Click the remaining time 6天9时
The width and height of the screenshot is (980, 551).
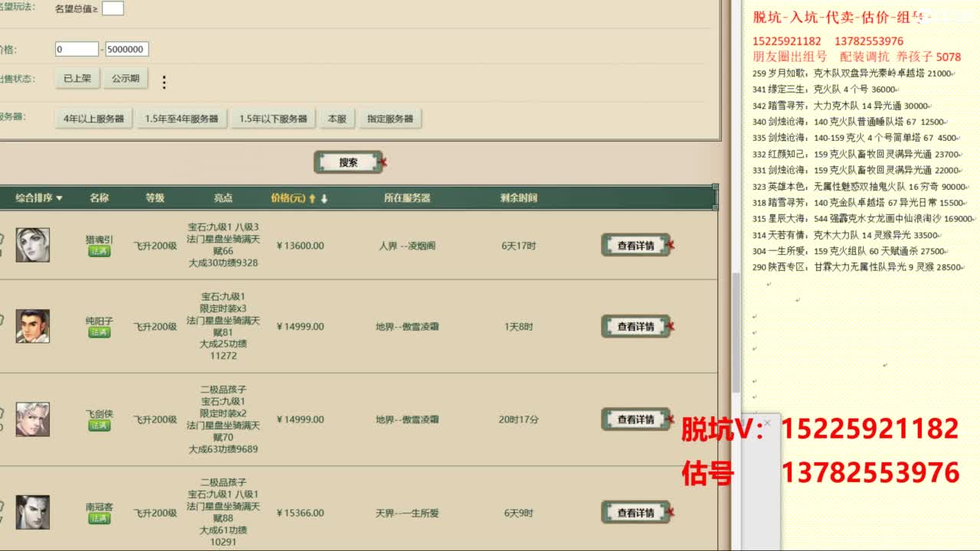pos(519,513)
